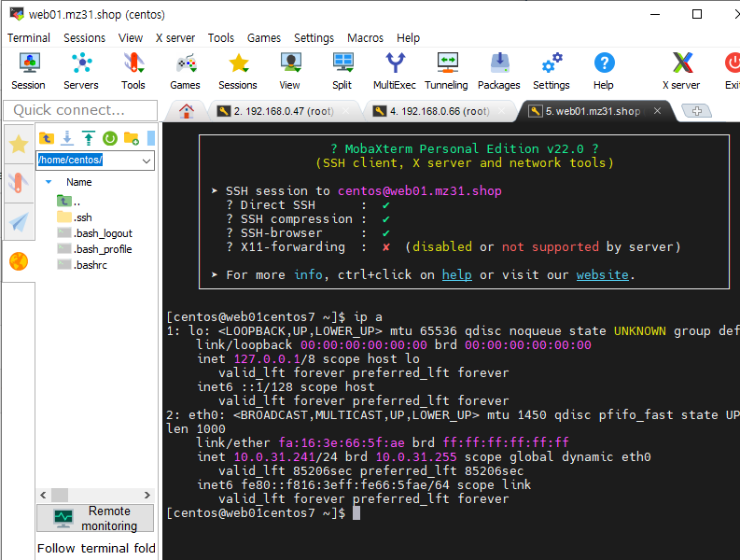The height and width of the screenshot is (560, 740).
Task: Open the X server menu
Action: 175,37
